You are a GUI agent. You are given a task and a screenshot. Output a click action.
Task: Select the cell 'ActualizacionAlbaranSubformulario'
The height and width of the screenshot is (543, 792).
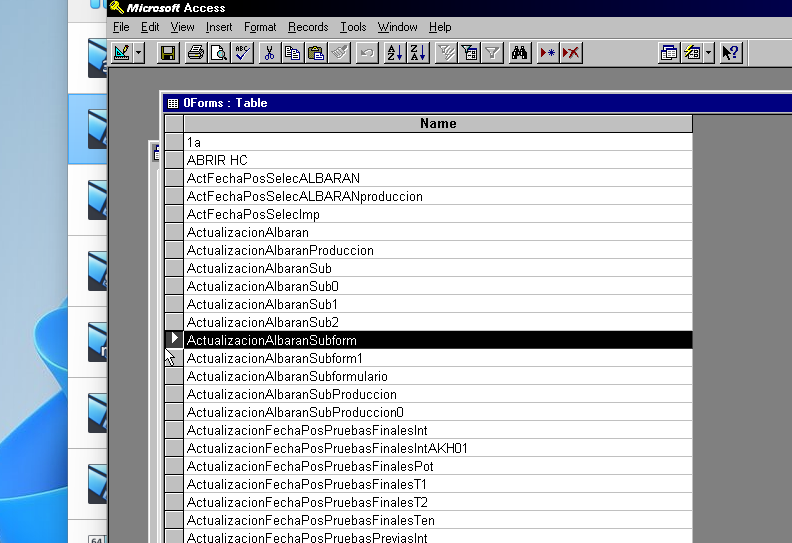438,376
